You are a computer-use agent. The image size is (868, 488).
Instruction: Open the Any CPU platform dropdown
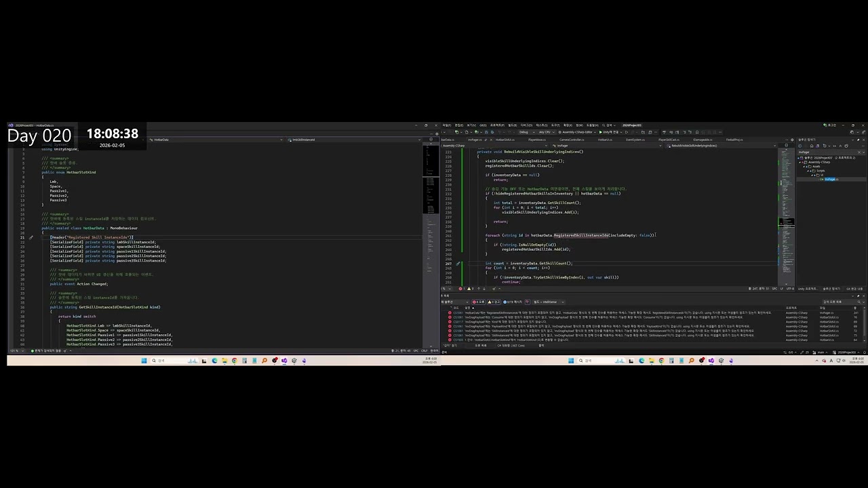pos(545,132)
